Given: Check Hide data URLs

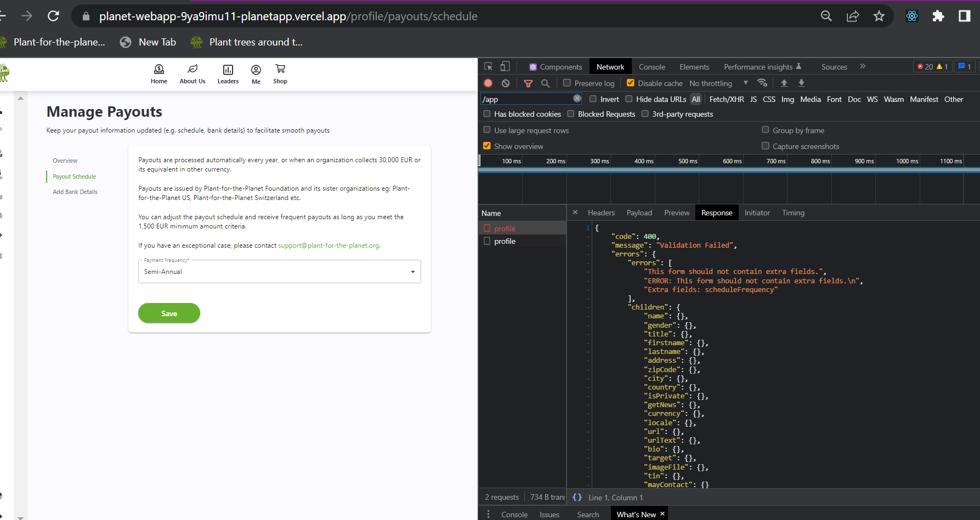Looking at the screenshot, I should [x=629, y=99].
